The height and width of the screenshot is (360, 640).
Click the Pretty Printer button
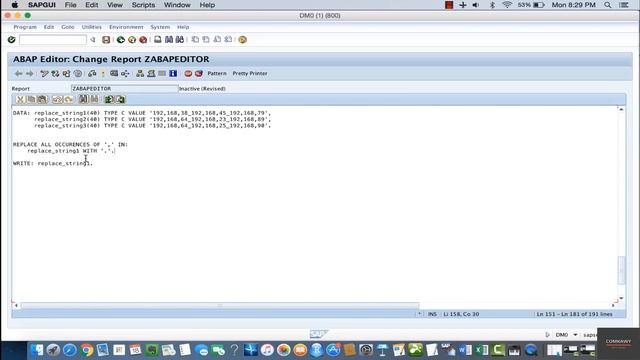click(x=250, y=73)
